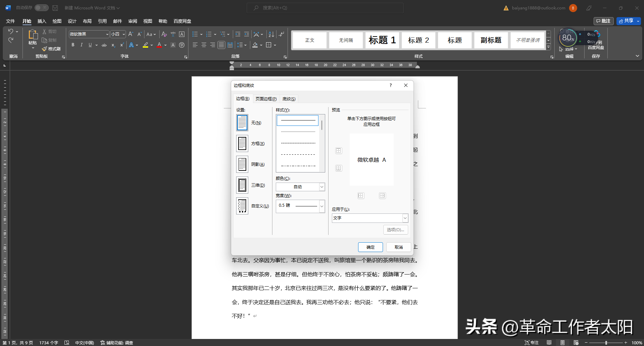This screenshot has height=346, width=644.
Task: Click the Format Painter (格式刷) icon
Action: pyautogui.click(x=44, y=49)
